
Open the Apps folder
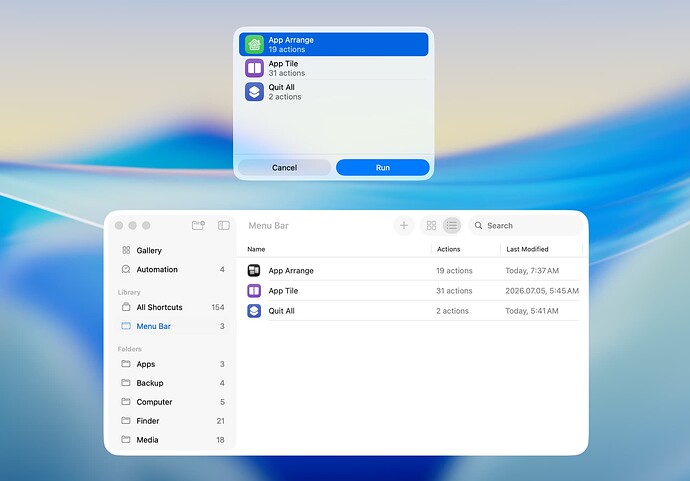click(172, 364)
